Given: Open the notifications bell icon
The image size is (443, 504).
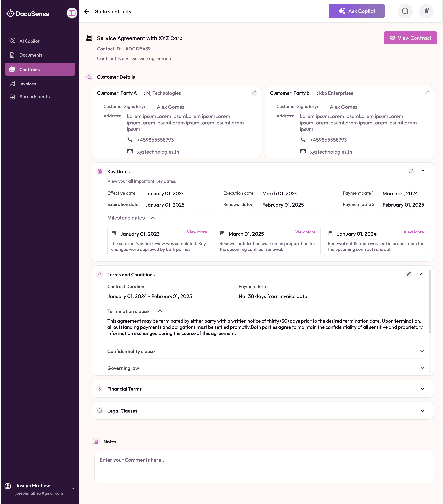Looking at the screenshot, I should [x=426, y=11].
